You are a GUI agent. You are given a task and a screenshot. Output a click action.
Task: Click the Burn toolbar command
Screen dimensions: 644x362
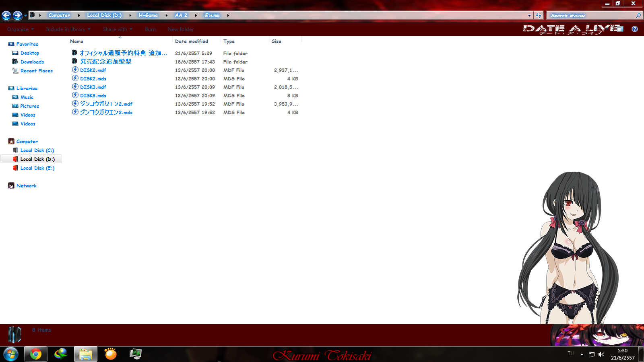click(150, 29)
